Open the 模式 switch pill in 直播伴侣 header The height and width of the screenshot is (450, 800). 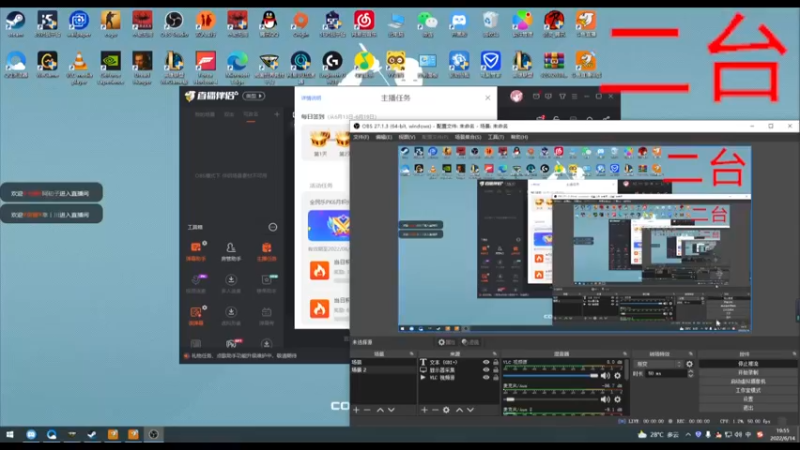[x=254, y=96]
